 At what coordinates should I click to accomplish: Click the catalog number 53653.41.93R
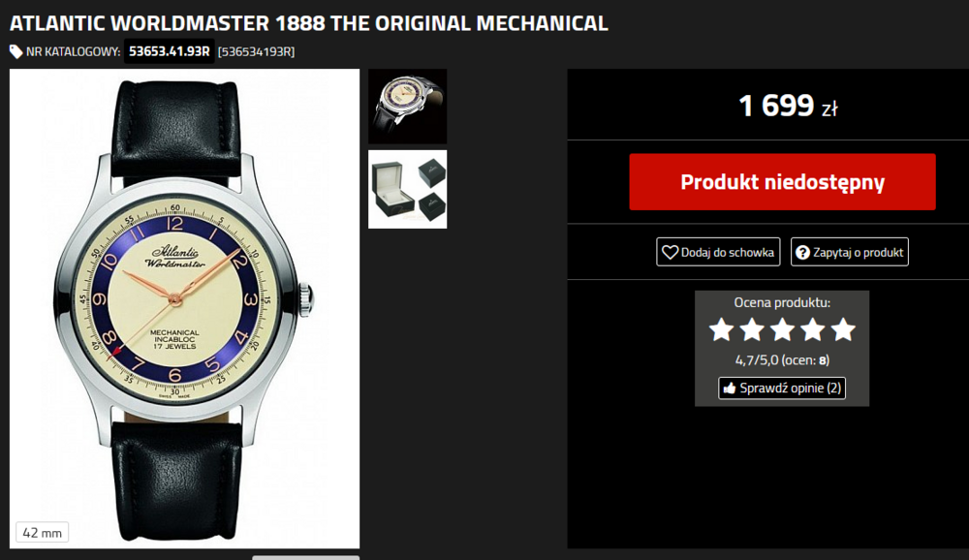click(170, 51)
